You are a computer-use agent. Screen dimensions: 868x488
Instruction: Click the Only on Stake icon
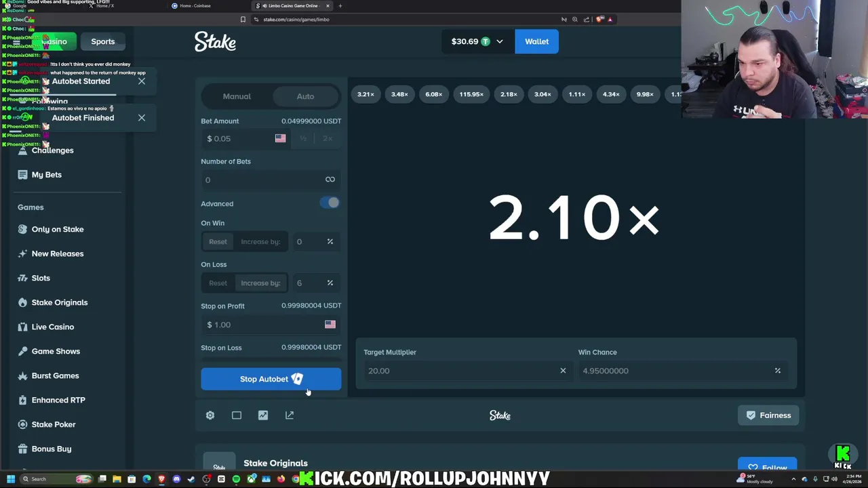pyautogui.click(x=23, y=229)
